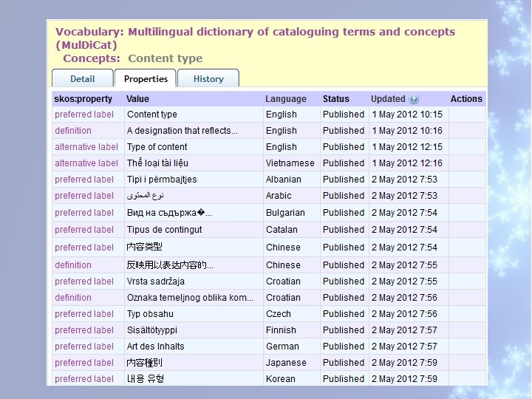Open preferred label link for Arabic row

[x=84, y=196]
